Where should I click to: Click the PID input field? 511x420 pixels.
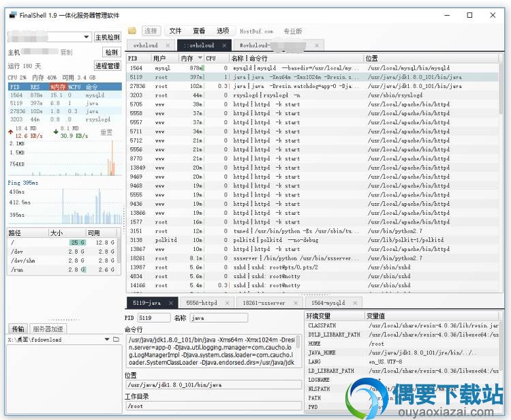point(153,318)
